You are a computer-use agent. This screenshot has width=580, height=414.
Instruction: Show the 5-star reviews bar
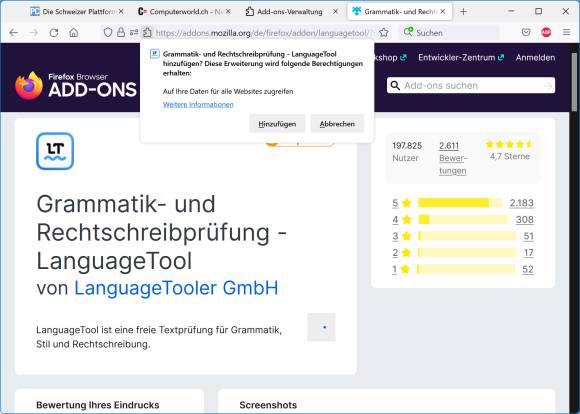point(460,203)
